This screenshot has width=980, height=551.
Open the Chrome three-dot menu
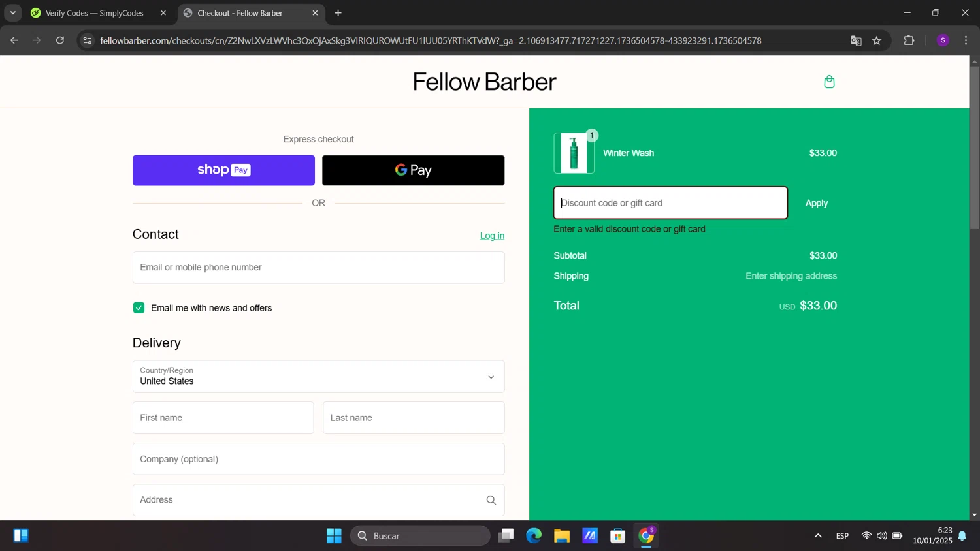point(966,40)
